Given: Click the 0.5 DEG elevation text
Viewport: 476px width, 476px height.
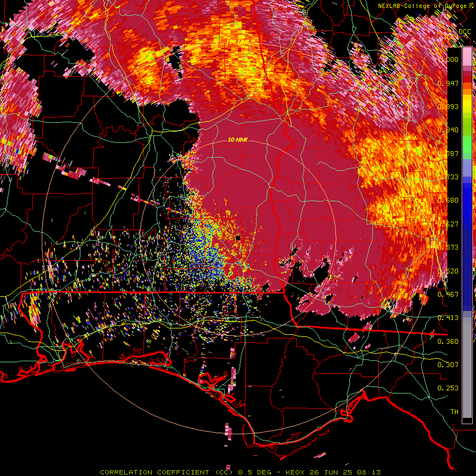Looking at the screenshot, I should pos(254,472).
